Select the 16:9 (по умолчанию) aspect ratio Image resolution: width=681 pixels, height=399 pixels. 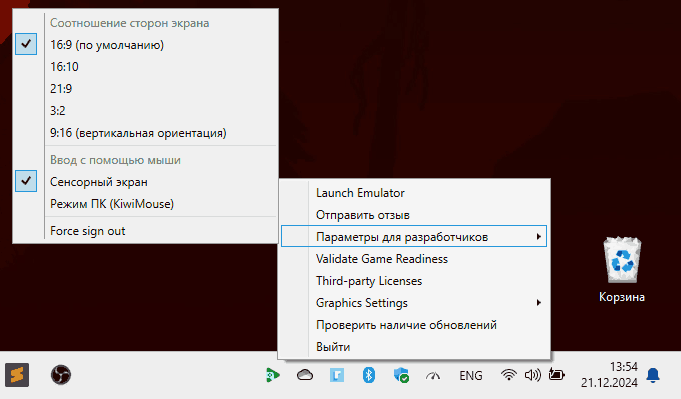[x=145, y=45]
